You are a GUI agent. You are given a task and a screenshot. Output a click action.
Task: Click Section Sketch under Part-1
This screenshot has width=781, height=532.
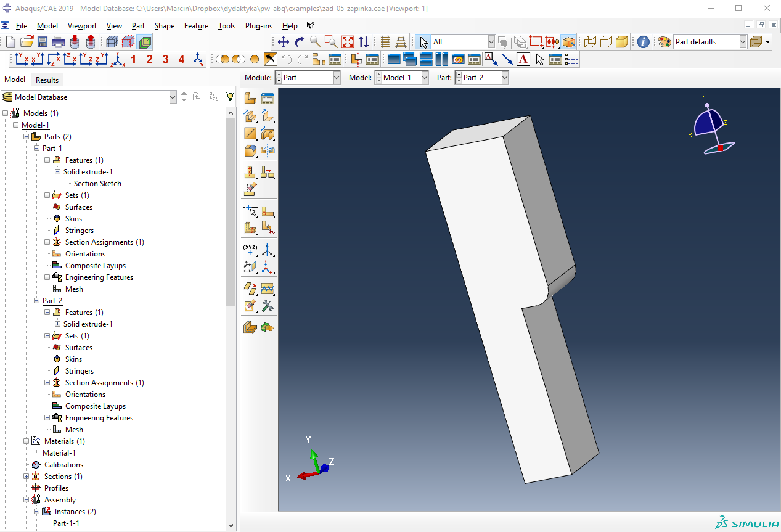[x=97, y=184]
